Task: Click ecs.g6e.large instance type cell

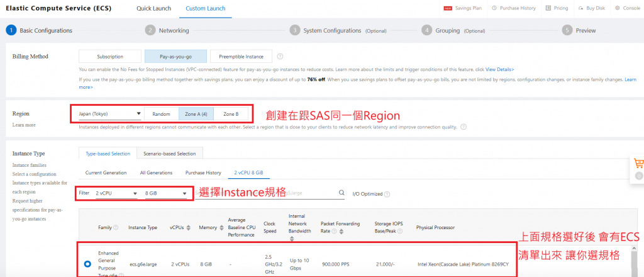Action: tap(143, 264)
